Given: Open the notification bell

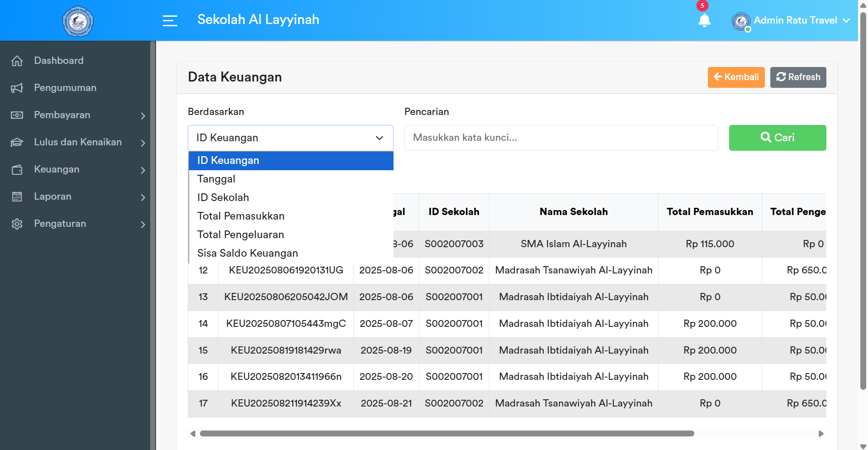Looking at the screenshot, I should [x=704, y=20].
